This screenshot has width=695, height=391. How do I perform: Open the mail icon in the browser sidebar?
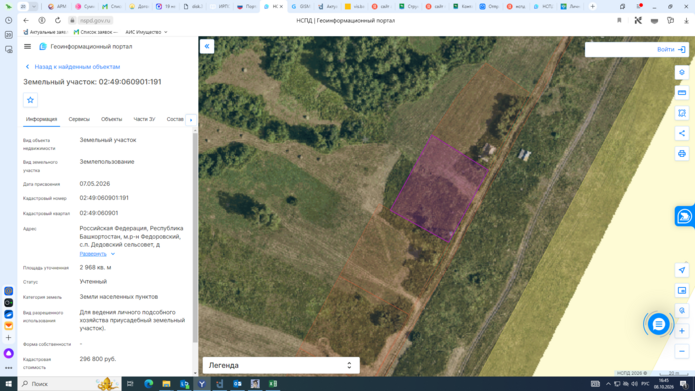8,326
